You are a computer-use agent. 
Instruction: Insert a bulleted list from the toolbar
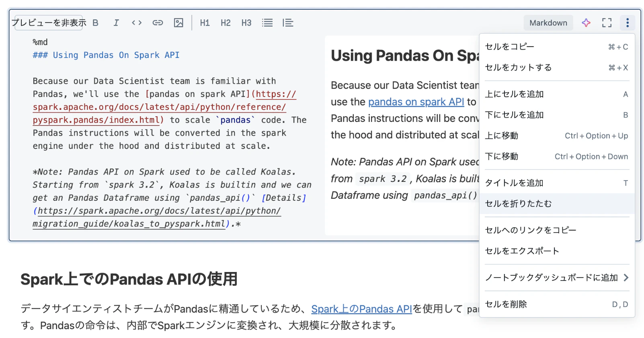(x=267, y=23)
